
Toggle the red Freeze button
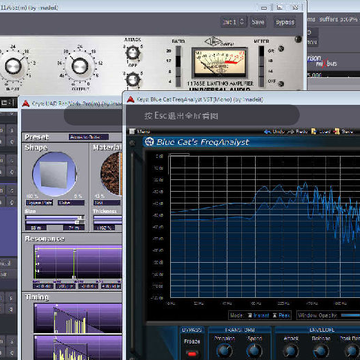pyautogui.click(x=191, y=353)
